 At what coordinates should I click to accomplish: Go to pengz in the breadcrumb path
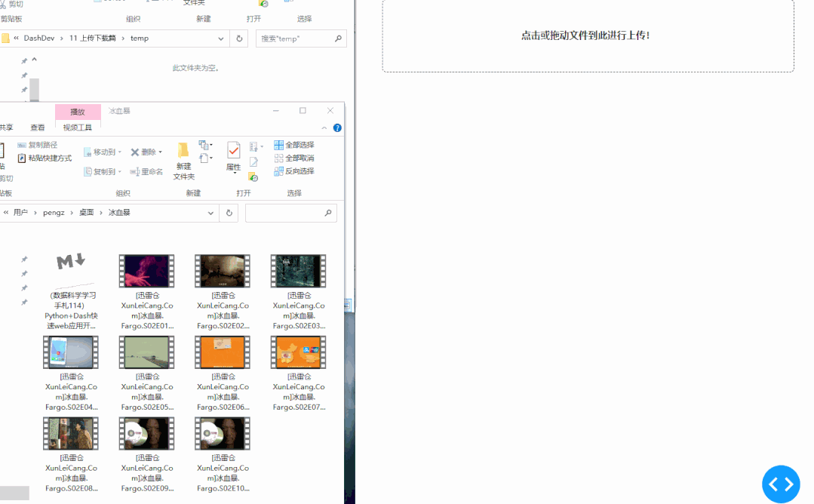54,212
